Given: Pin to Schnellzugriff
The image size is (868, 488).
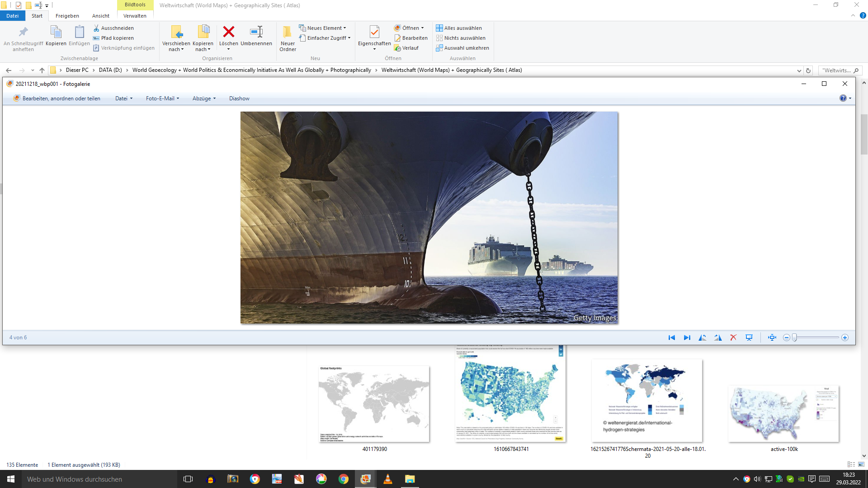Looking at the screenshot, I should (x=23, y=38).
